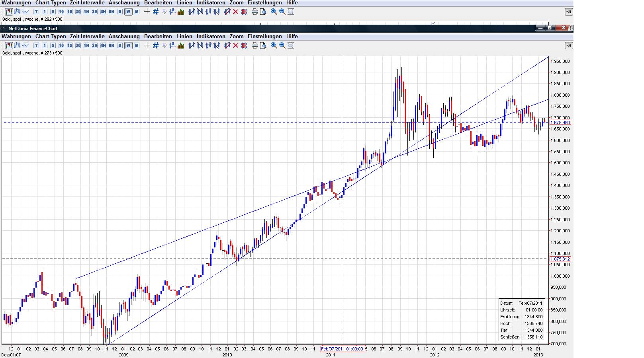Click the Feb/07/2011 01:00:00 time axis marker

342,349
